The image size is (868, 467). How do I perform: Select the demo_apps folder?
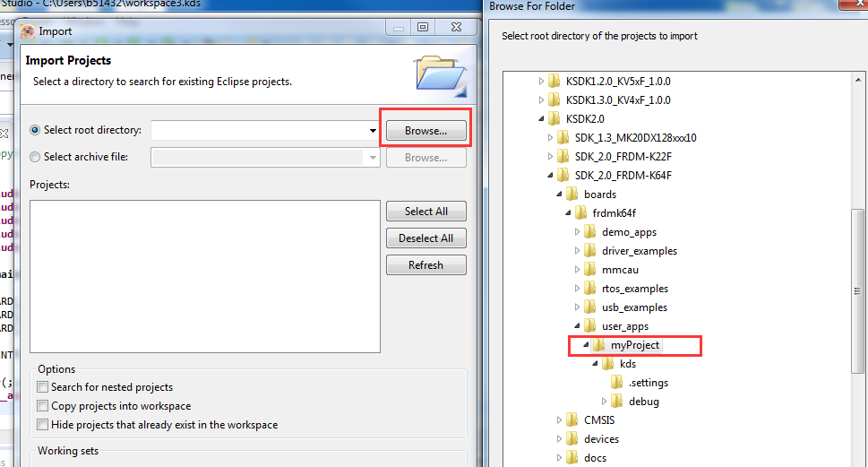point(629,232)
